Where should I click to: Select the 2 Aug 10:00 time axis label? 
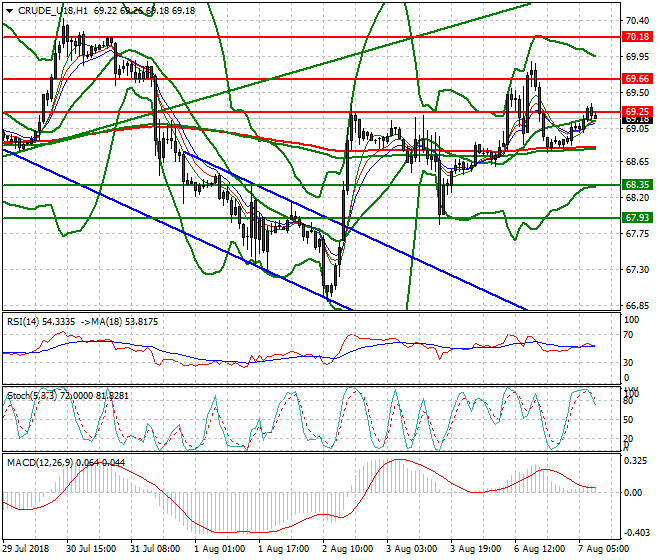click(x=347, y=549)
